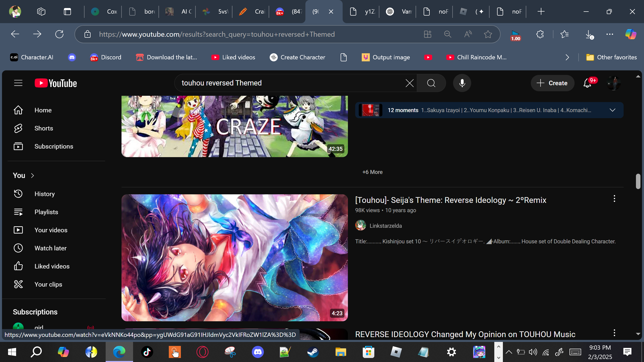
Task: Open Discord from the taskbar
Action: pos(258,352)
